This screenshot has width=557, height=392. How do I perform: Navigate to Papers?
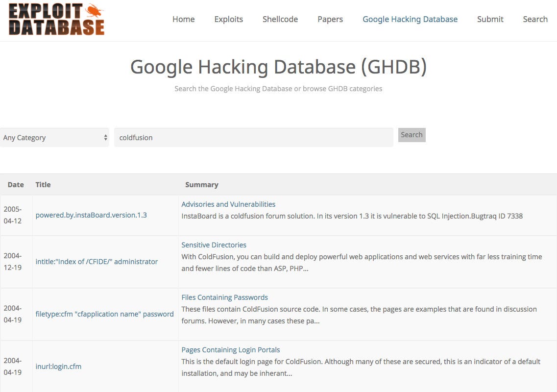330,19
